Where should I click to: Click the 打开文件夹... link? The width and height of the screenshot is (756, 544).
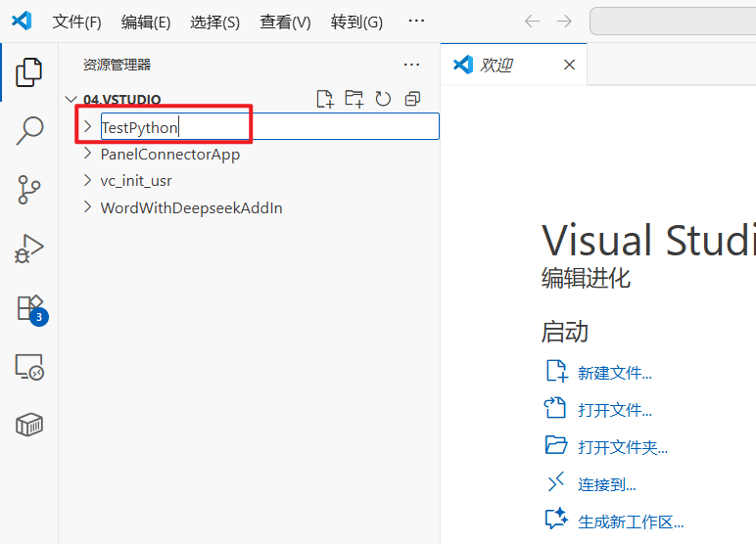coord(623,447)
